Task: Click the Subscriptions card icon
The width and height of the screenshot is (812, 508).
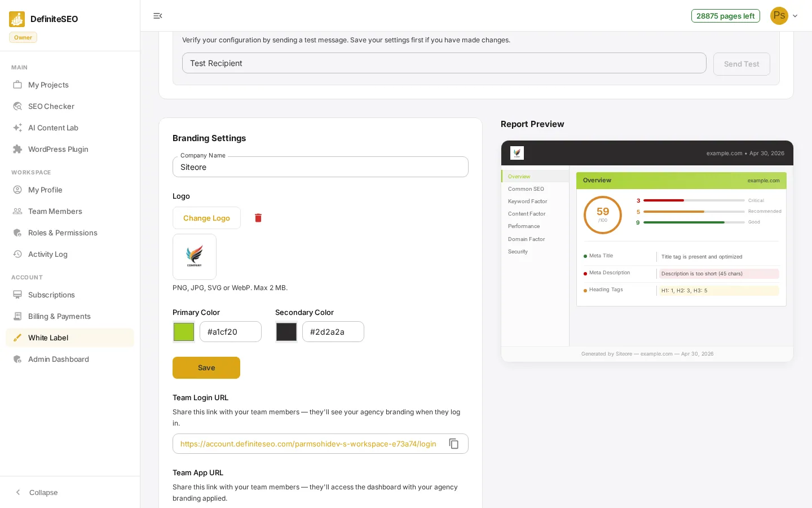Action: click(x=17, y=295)
